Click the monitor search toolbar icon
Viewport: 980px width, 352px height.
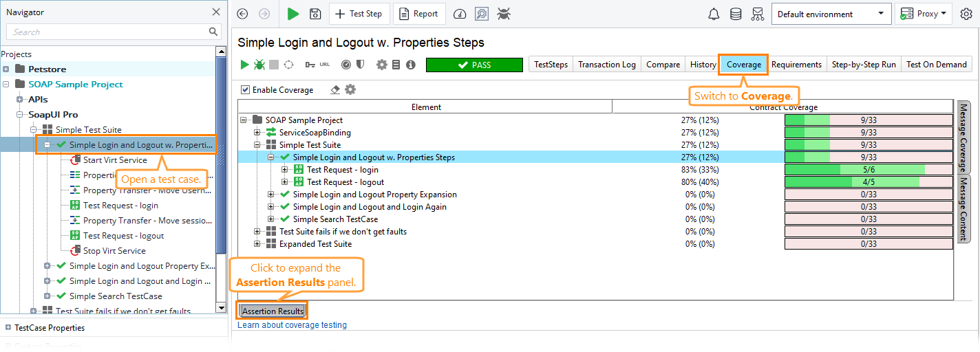(x=482, y=14)
